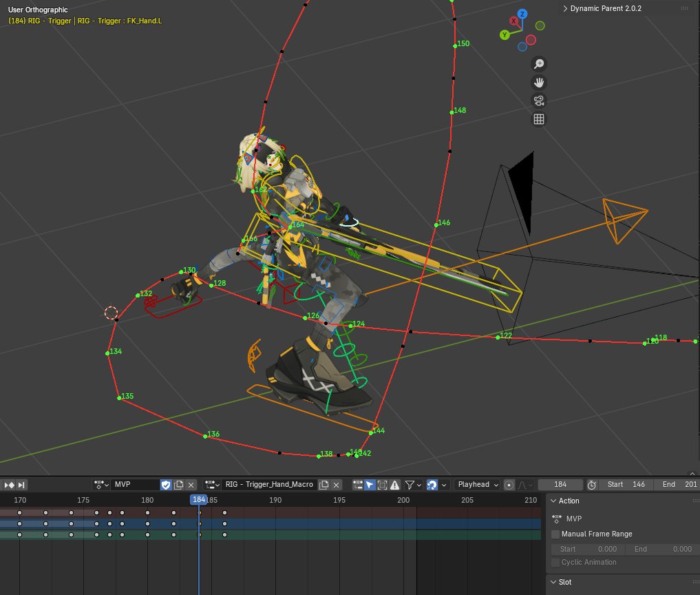This screenshot has width=700, height=595.
Task: Click frame 200 on the timeline ruler
Action: [x=403, y=500]
